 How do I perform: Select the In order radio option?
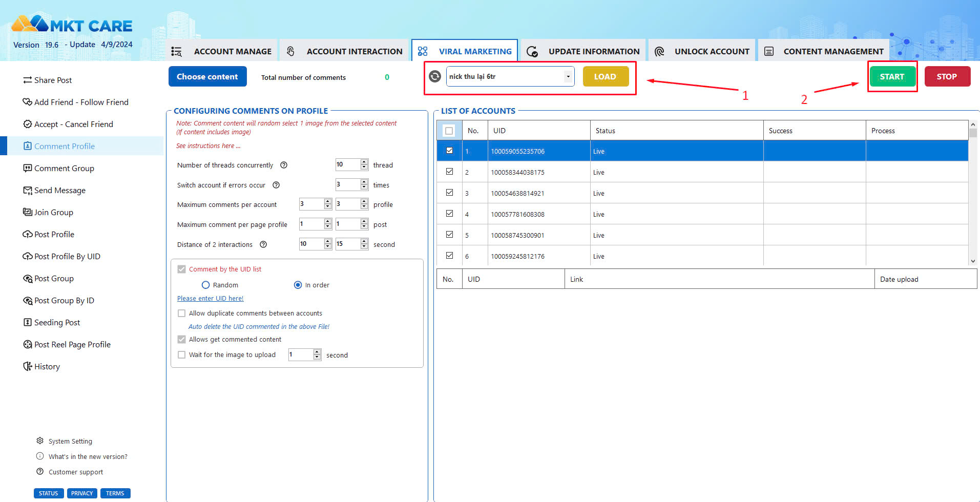pos(298,285)
